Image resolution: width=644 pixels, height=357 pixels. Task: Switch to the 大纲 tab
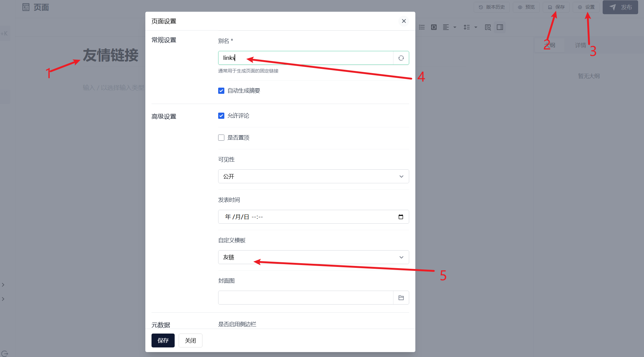click(550, 45)
